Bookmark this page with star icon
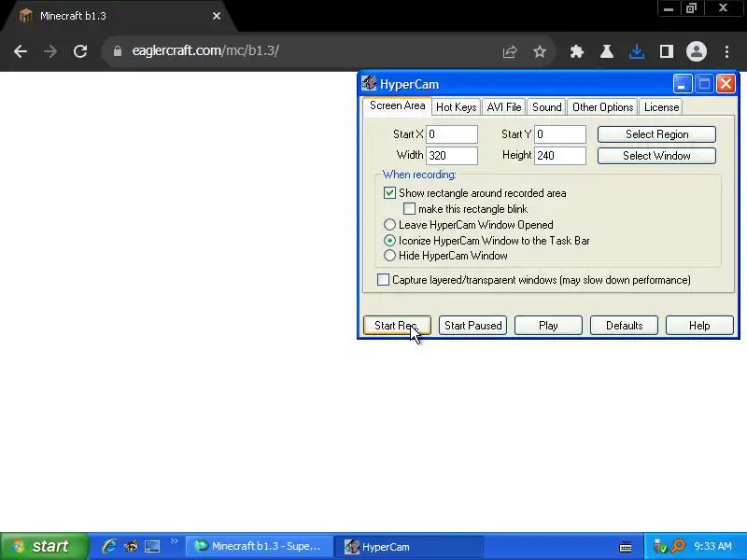Image resolution: width=747 pixels, height=560 pixels. coord(540,51)
